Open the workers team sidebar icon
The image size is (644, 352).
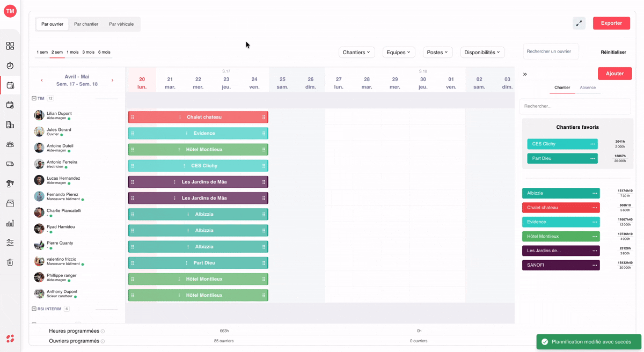coord(10,144)
